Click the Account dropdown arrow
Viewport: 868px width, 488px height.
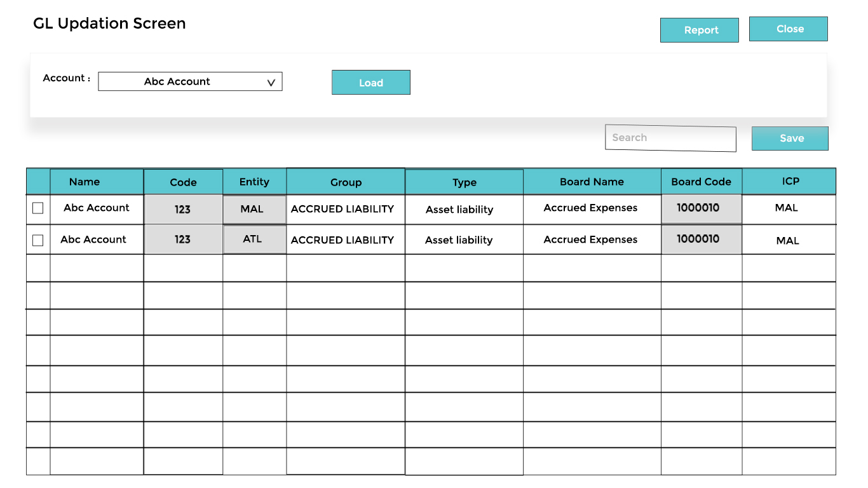pos(271,82)
